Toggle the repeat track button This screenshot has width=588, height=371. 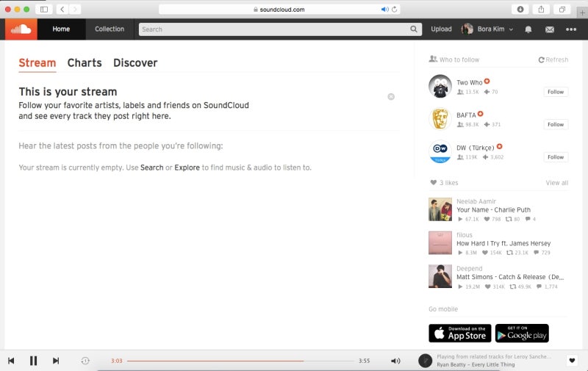(85, 361)
